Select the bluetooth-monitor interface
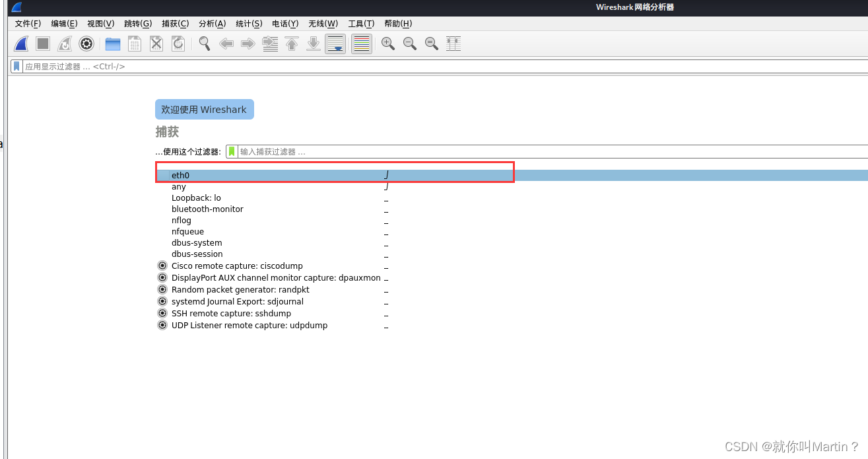This screenshot has height=459, width=868. tap(207, 209)
